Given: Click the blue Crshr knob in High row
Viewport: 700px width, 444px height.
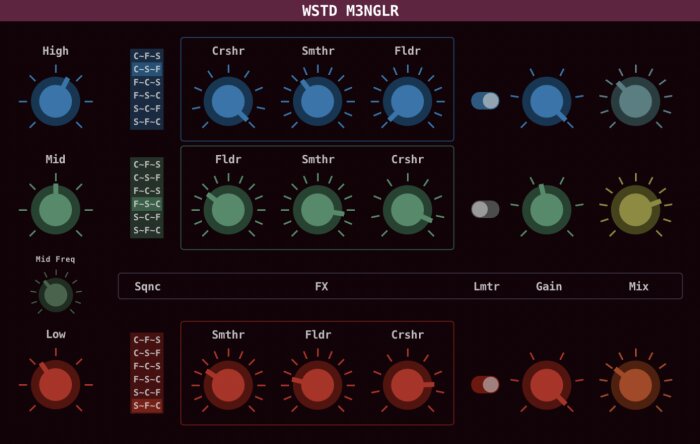Looking at the screenshot, I should click(228, 101).
